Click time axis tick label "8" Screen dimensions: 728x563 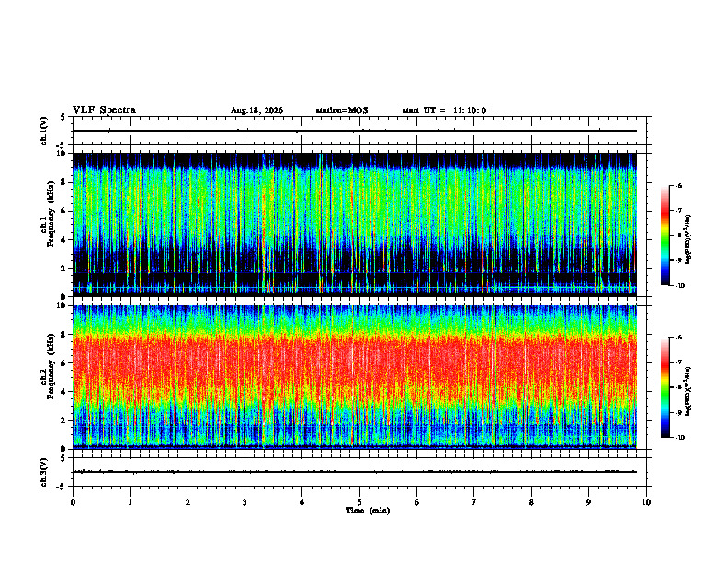click(x=531, y=502)
